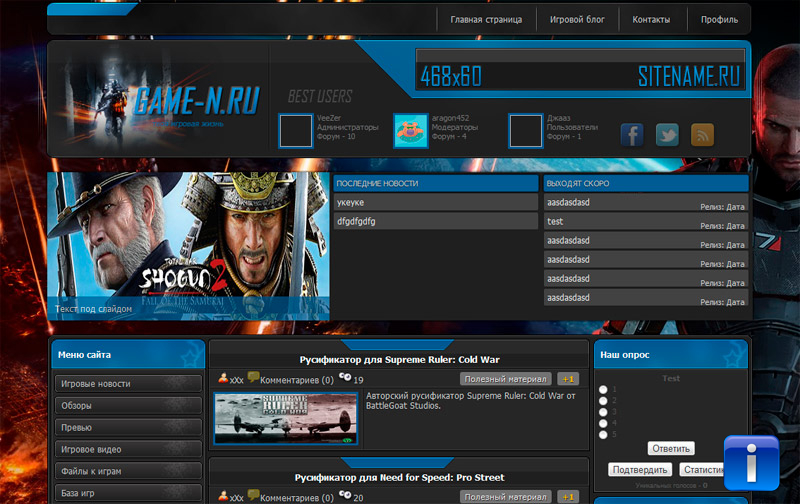Open the Facebook social icon
Screen dimensions: 800x504
click(632, 135)
